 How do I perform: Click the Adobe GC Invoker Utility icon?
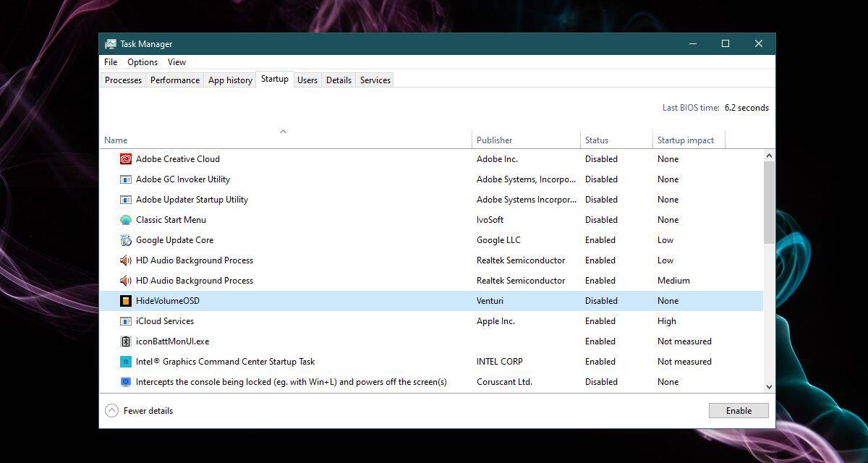pyautogui.click(x=126, y=179)
